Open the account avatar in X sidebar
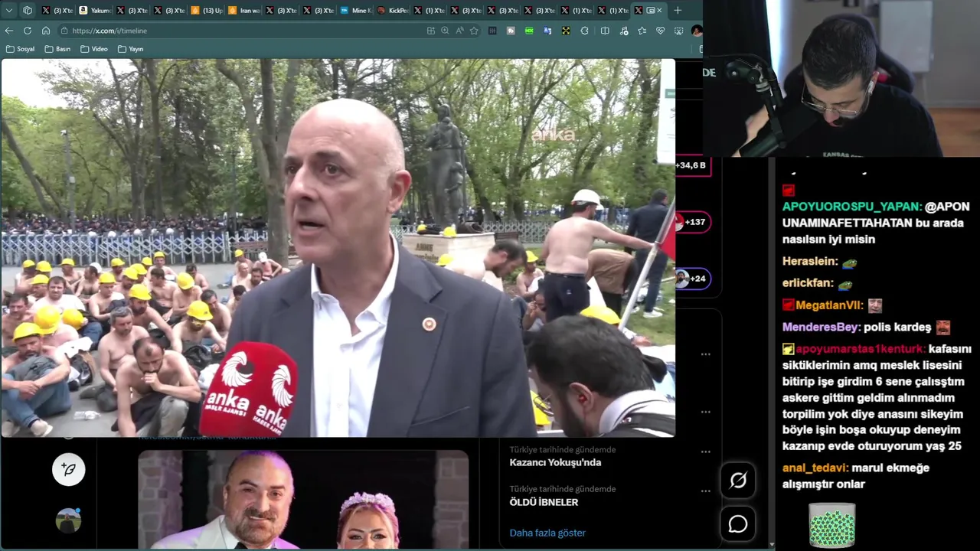Screen dimensions: 980x551 pyautogui.click(x=68, y=520)
